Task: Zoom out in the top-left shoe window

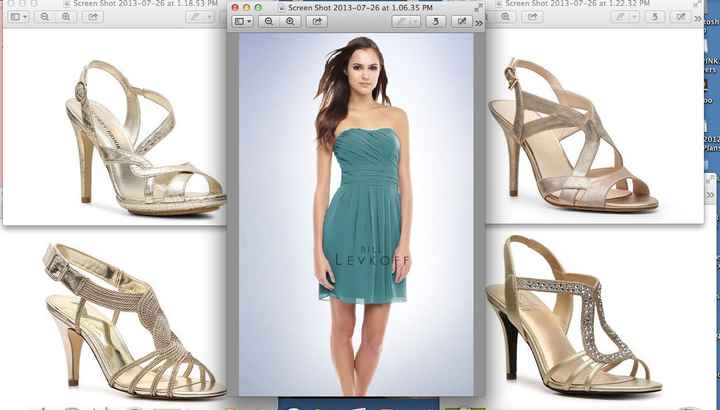Action: [45, 17]
